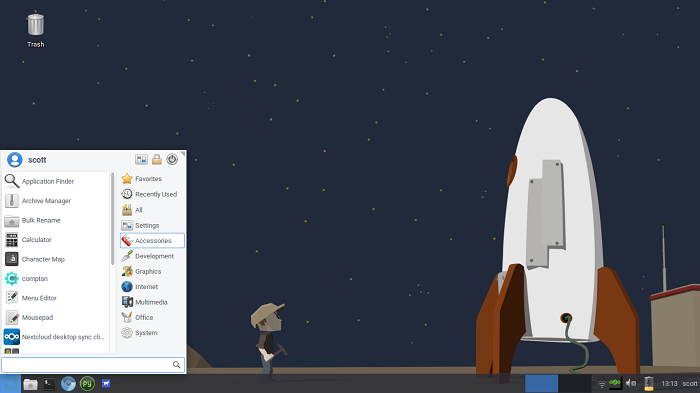
Task: Close menu via Whisker button on panel
Action: pyautogui.click(x=10, y=384)
